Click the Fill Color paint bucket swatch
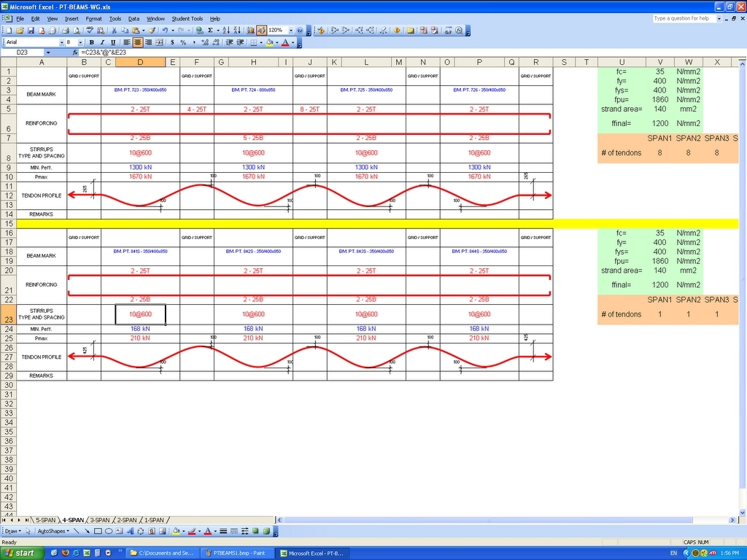747x560 pixels. click(x=269, y=42)
